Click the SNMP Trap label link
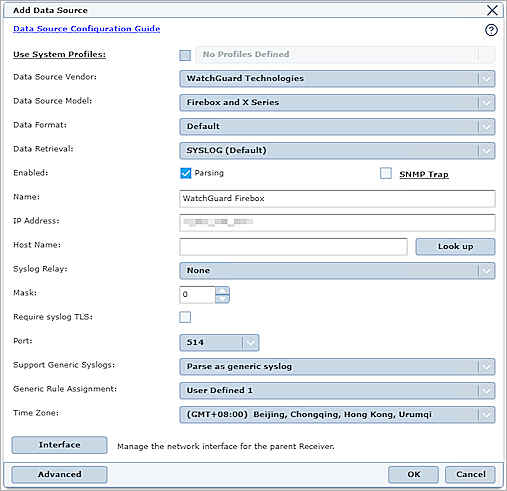The width and height of the screenshot is (507, 491). (424, 174)
